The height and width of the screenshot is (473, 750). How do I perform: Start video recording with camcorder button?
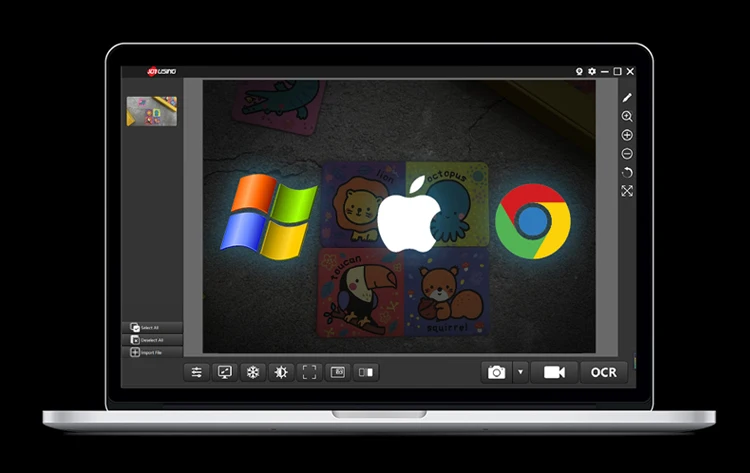tap(554, 372)
